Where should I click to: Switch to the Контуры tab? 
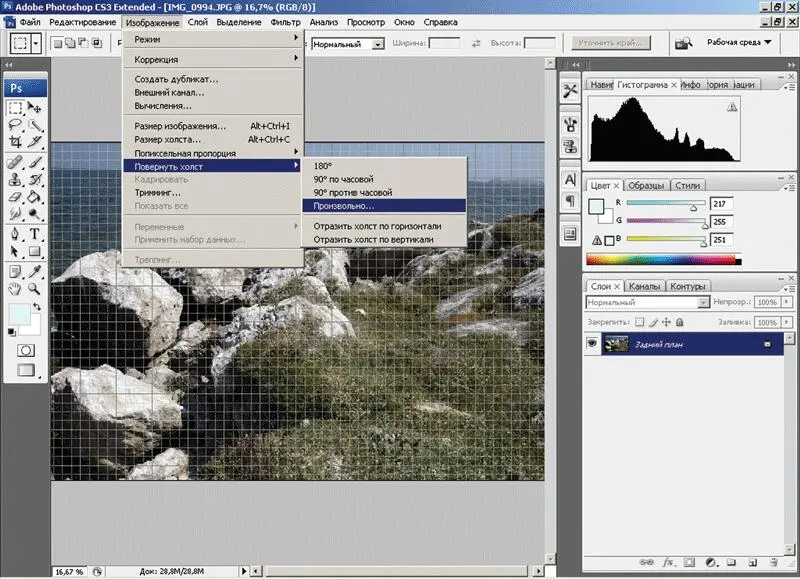pyautogui.click(x=688, y=286)
